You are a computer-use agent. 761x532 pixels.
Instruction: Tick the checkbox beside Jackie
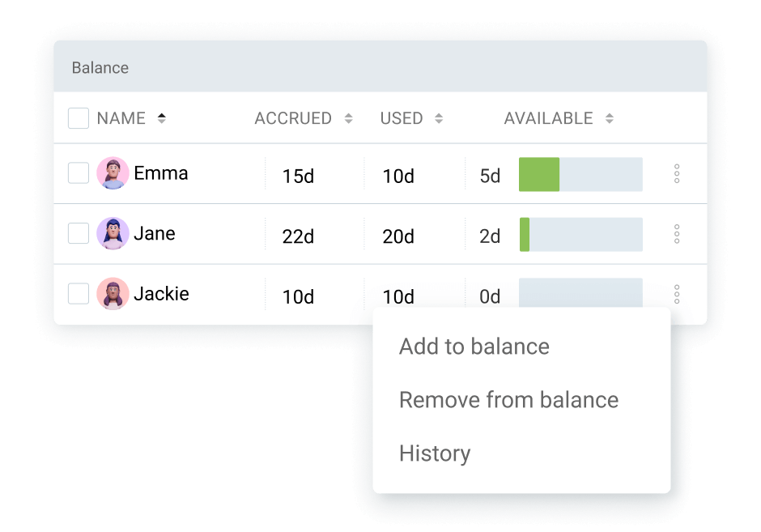[x=79, y=294]
